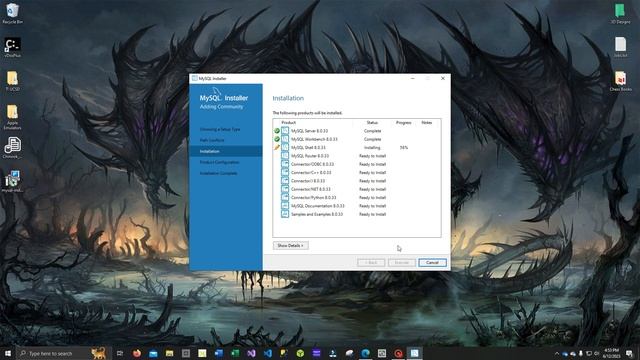Click Complete status of MySQL Server

pyautogui.click(x=372, y=131)
